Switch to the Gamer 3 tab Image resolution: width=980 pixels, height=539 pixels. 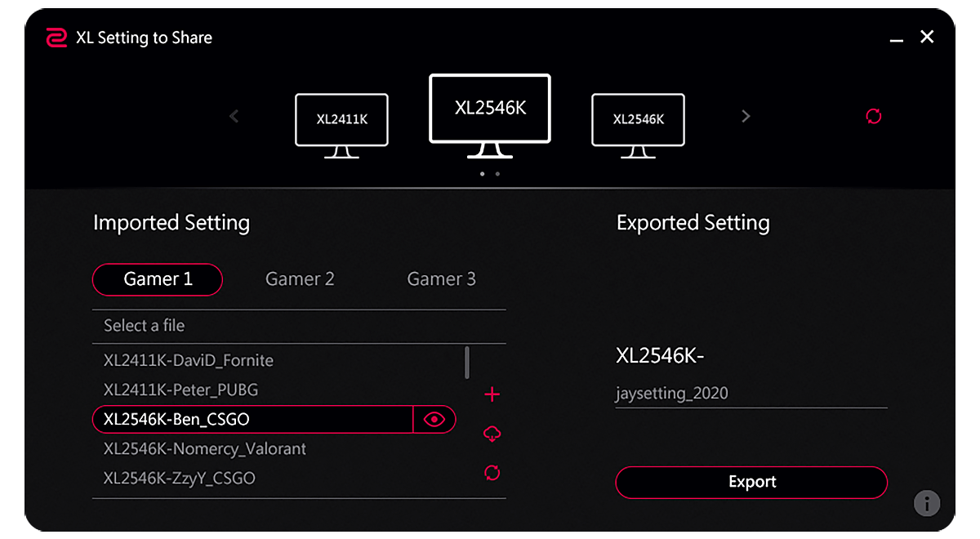[441, 278]
